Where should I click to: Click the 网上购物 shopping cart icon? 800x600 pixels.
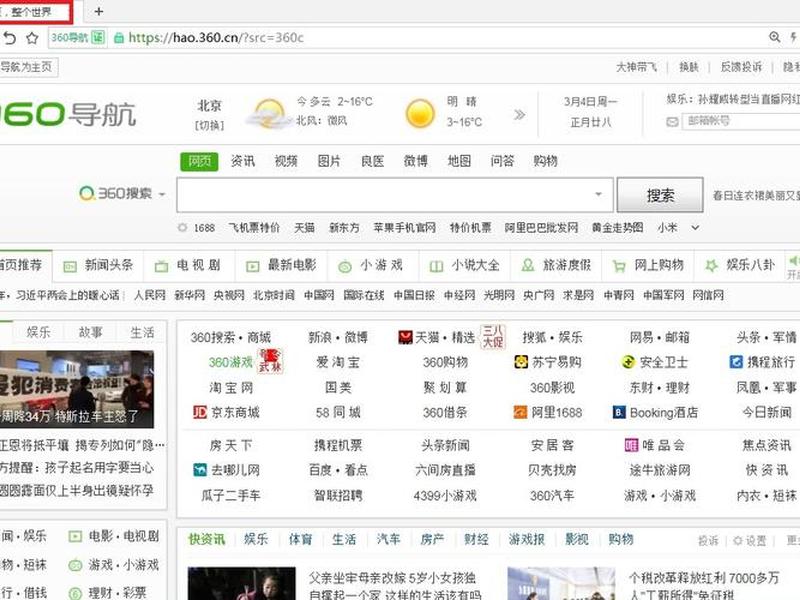[x=619, y=266]
